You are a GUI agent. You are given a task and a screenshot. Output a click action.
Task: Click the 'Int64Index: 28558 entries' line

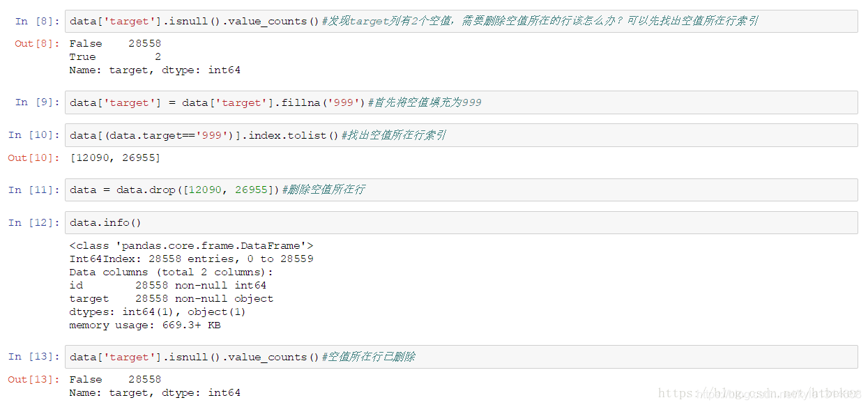(191, 259)
